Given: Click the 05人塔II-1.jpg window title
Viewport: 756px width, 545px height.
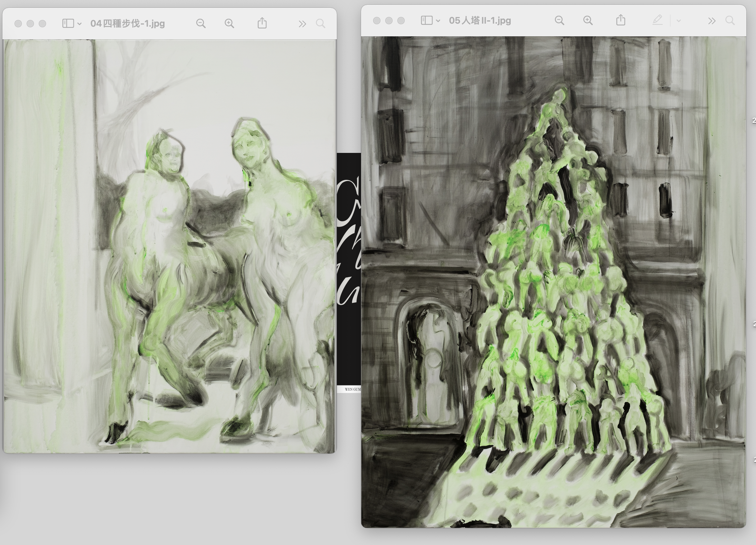Looking at the screenshot, I should (480, 21).
